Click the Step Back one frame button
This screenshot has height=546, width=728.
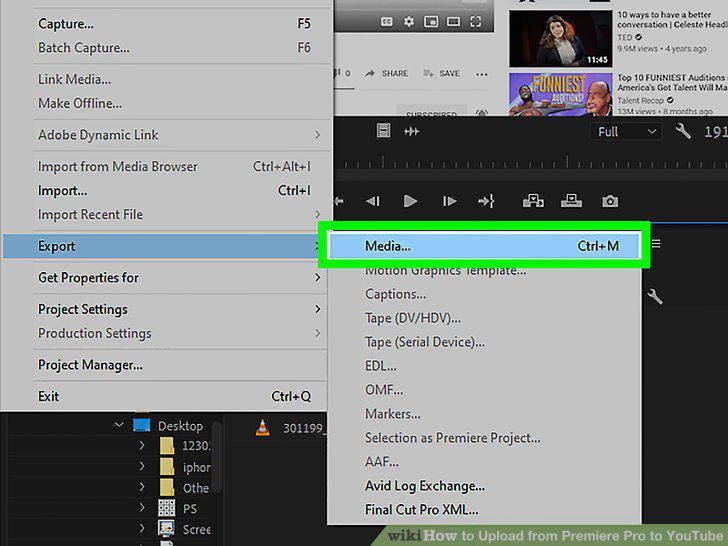pos(373,201)
